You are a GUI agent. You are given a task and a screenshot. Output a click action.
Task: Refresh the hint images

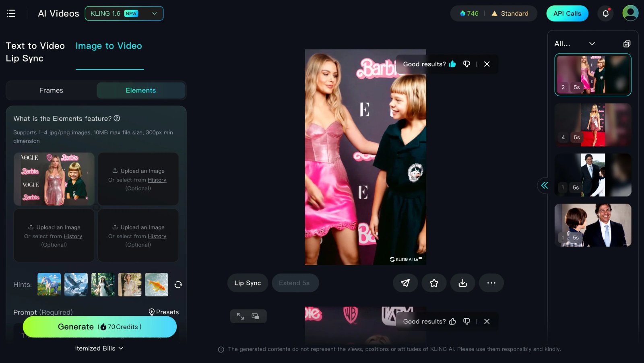click(x=178, y=285)
